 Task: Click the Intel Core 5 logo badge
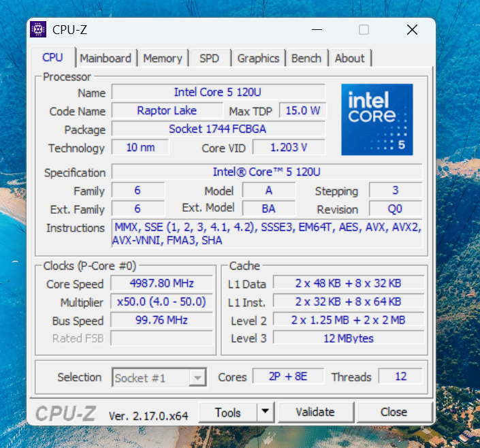(377, 119)
